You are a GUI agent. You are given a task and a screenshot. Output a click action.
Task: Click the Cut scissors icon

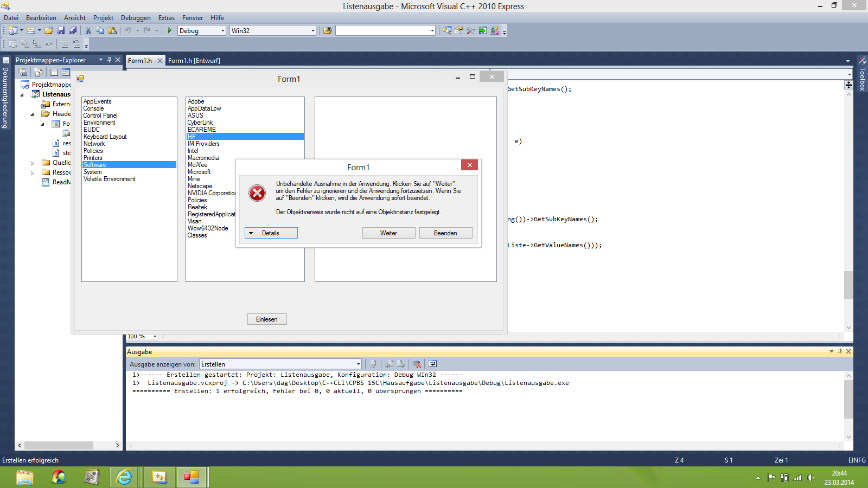88,30
